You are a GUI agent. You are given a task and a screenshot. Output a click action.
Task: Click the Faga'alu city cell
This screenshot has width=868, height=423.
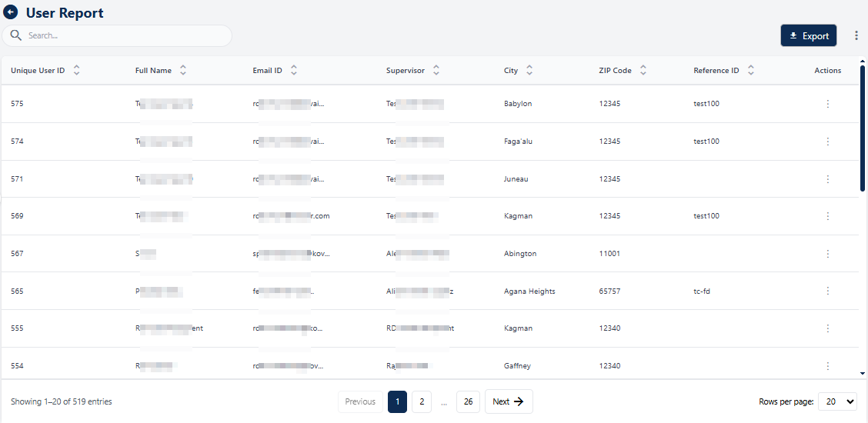tap(518, 142)
